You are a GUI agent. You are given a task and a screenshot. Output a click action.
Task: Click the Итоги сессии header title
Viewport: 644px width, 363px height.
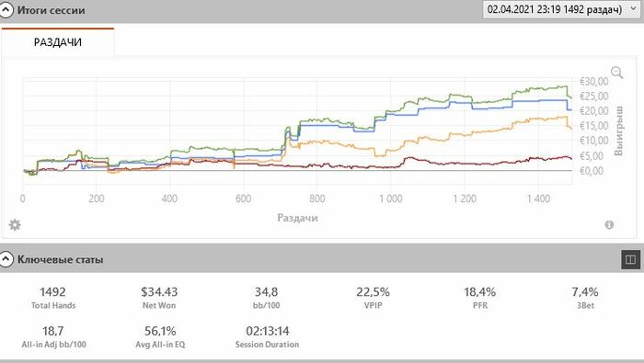pos(51,10)
